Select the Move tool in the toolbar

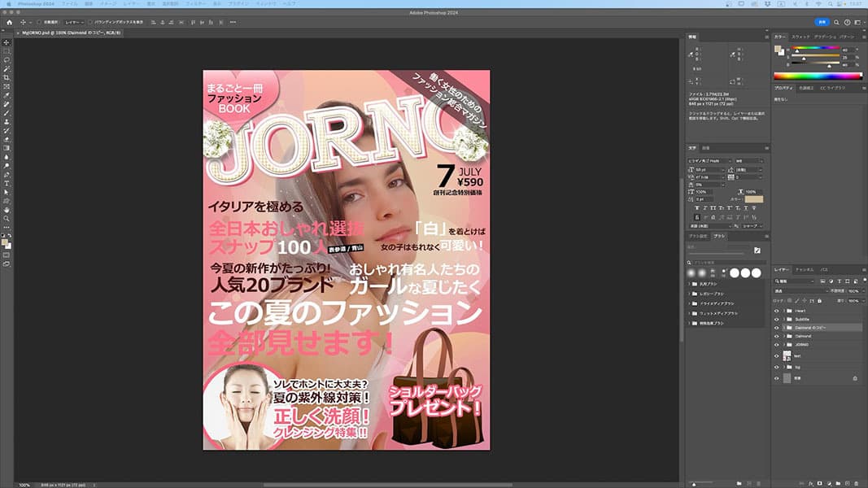click(x=7, y=42)
